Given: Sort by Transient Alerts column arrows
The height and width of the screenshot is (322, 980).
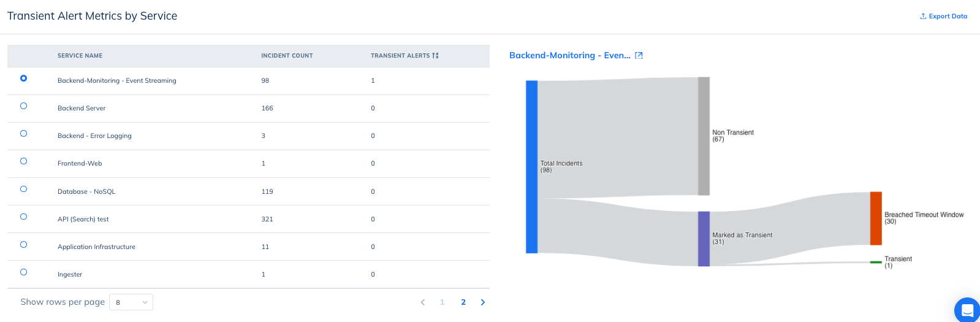Looking at the screenshot, I should [435, 56].
